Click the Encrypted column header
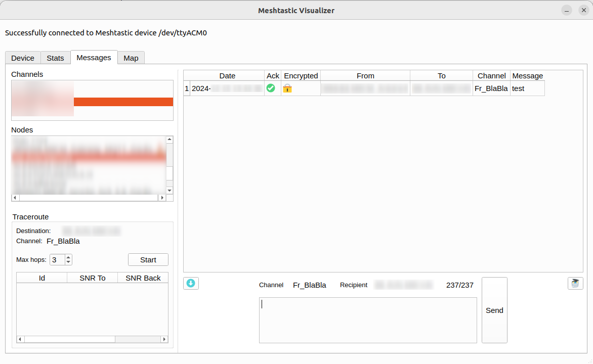The height and width of the screenshot is (364, 593). (x=301, y=76)
